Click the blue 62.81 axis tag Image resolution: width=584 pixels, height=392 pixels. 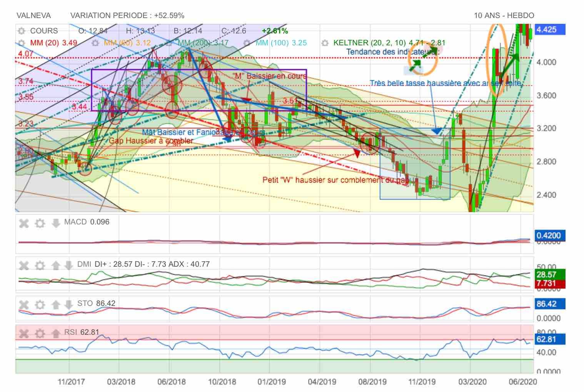(x=550, y=339)
